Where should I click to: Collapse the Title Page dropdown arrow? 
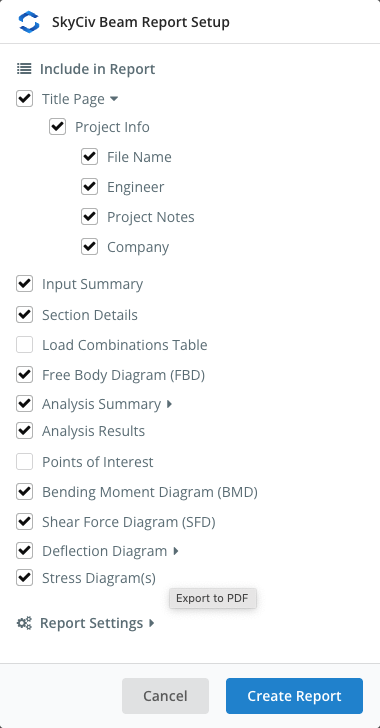(x=114, y=99)
